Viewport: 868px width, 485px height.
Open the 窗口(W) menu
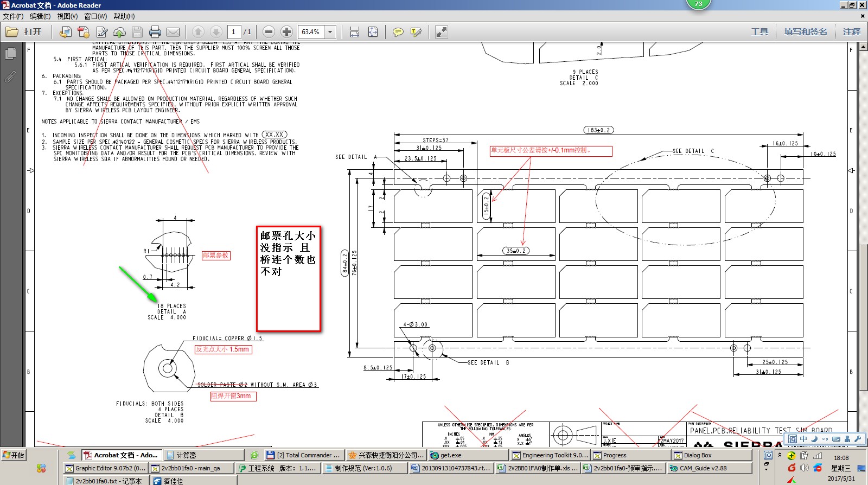(95, 16)
